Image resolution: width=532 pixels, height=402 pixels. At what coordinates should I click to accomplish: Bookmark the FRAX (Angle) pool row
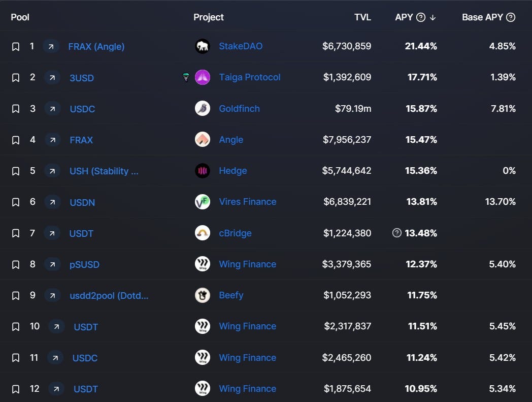pos(16,47)
